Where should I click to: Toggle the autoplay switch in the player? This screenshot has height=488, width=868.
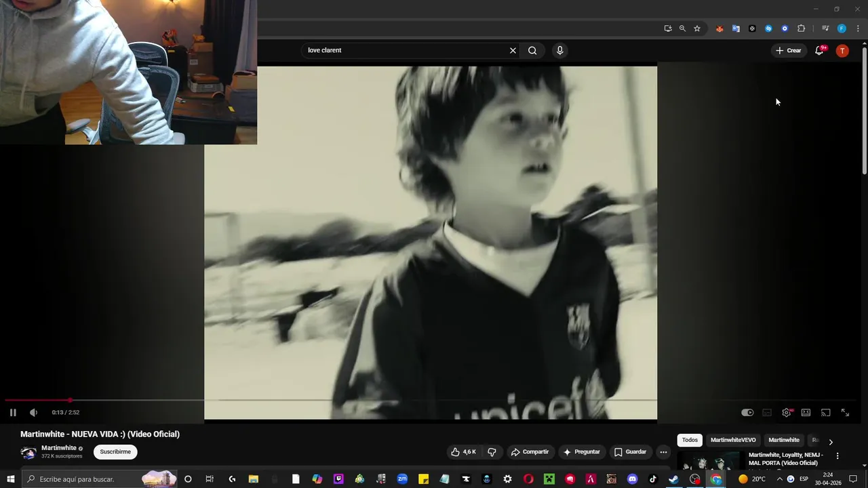(747, 412)
